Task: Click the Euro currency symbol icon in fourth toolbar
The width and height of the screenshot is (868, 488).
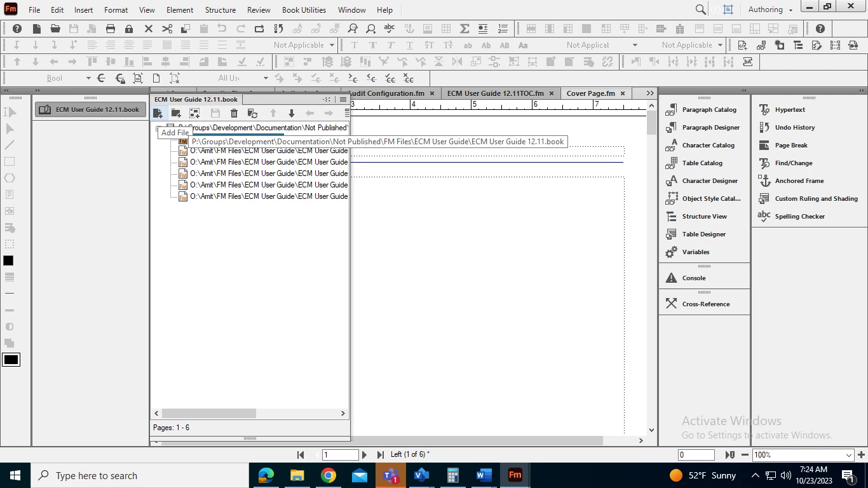Action: [x=101, y=78]
